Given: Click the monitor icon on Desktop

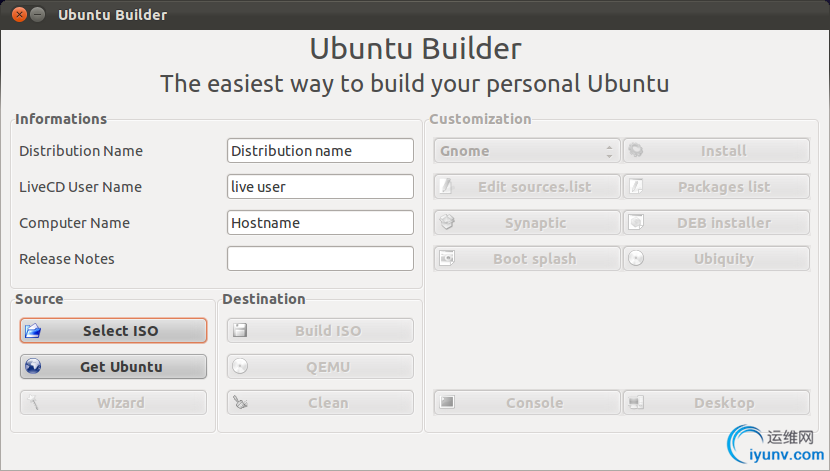Looking at the screenshot, I should 636,402.
